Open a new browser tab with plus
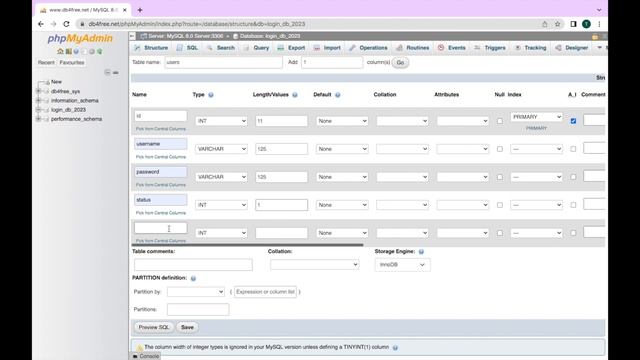640x360 pixels. click(140, 10)
